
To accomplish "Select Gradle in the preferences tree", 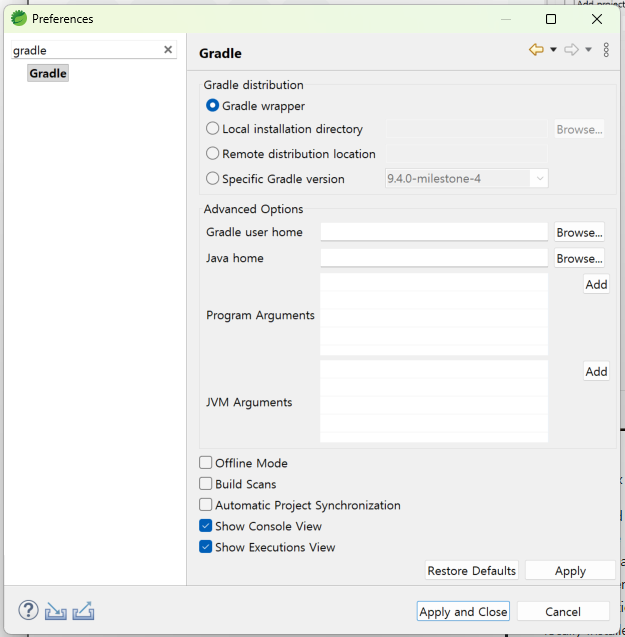I will (48, 73).
